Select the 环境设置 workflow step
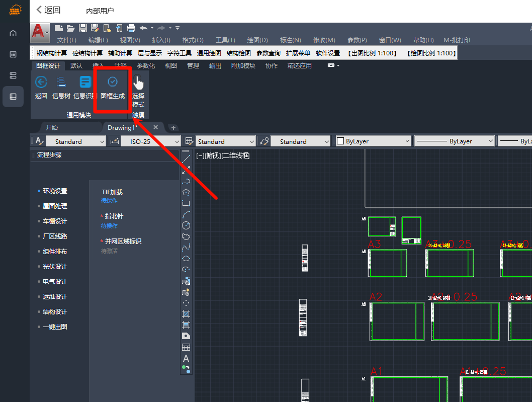This screenshot has width=532, height=402. [55, 191]
